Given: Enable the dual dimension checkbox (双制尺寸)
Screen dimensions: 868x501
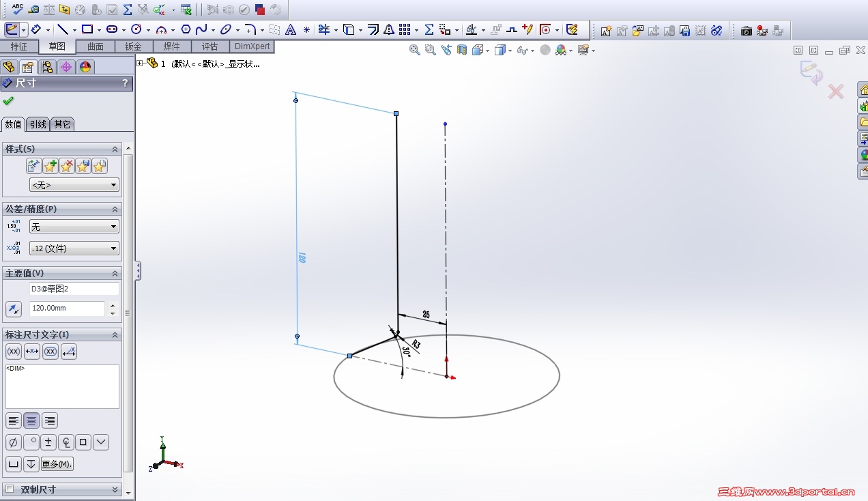Looking at the screenshot, I should click(x=10, y=489).
